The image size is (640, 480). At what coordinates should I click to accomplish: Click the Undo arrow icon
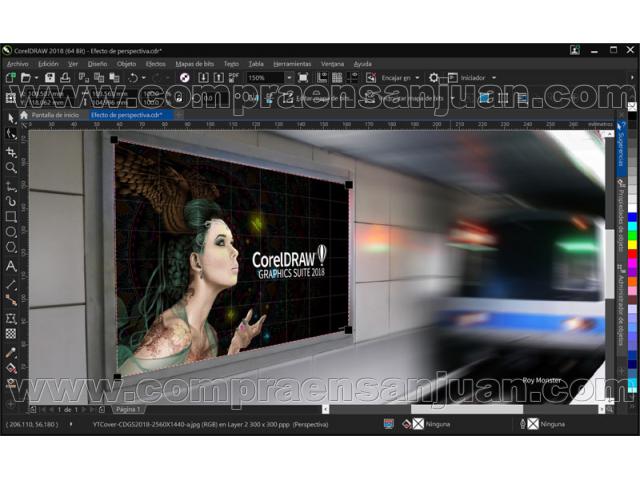pyautogui.click(x=133, y=78)
